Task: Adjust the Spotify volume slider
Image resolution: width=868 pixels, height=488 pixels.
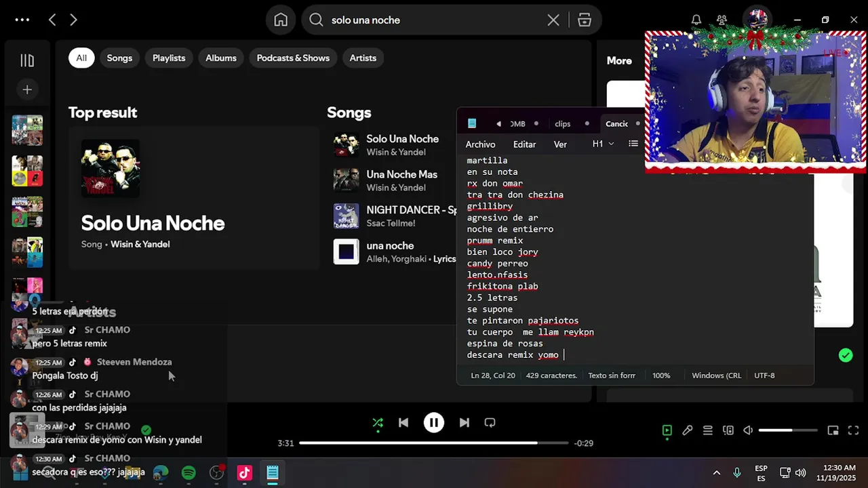Action: (788, 430)
